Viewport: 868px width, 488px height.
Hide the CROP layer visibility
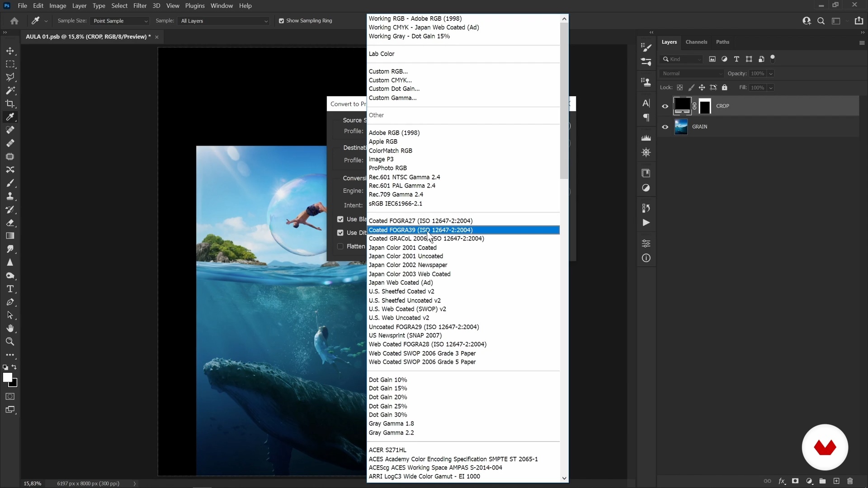tap(665, 106)
